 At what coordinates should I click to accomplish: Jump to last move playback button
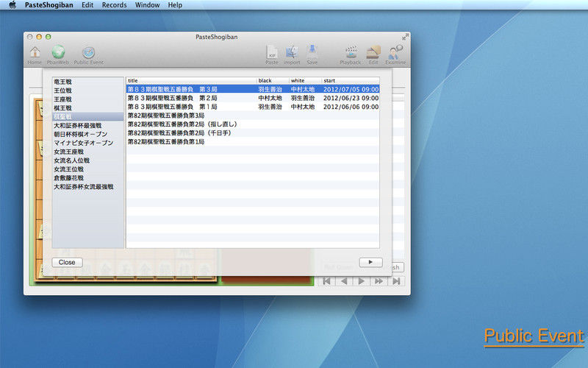click(x=396, y=281)
